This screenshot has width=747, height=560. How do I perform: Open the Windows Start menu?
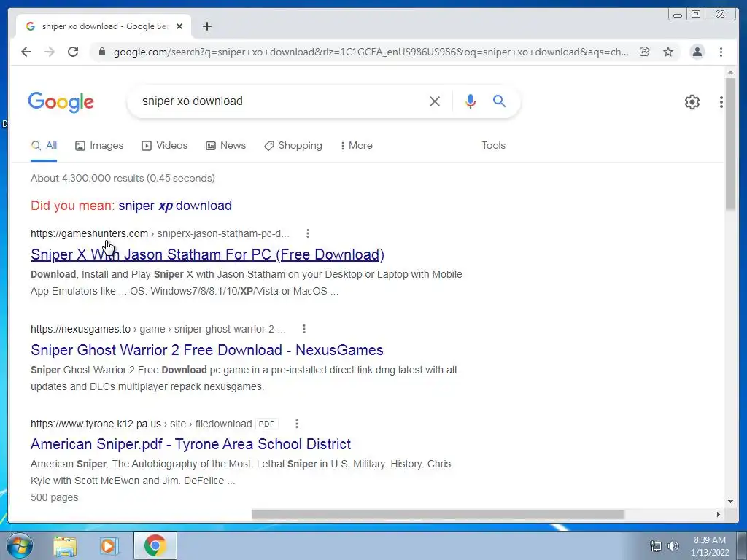click(x=20, y=545)
